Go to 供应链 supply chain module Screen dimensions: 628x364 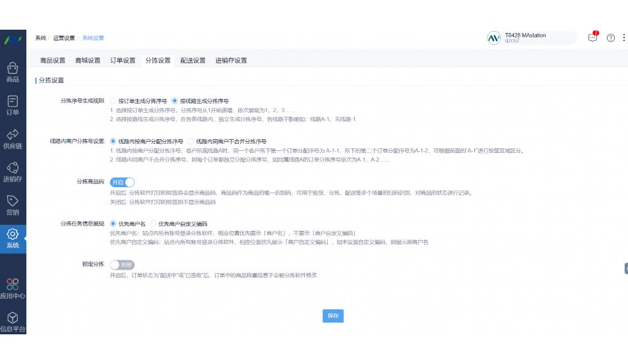coord(13,138)
